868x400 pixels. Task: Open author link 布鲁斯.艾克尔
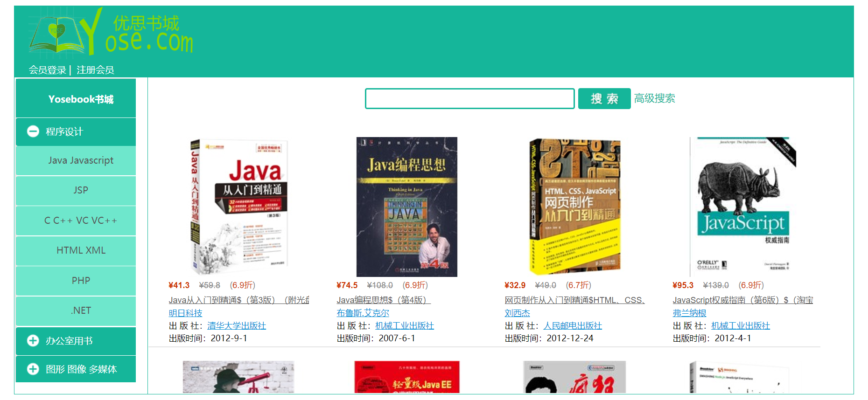tap(363, 313)
